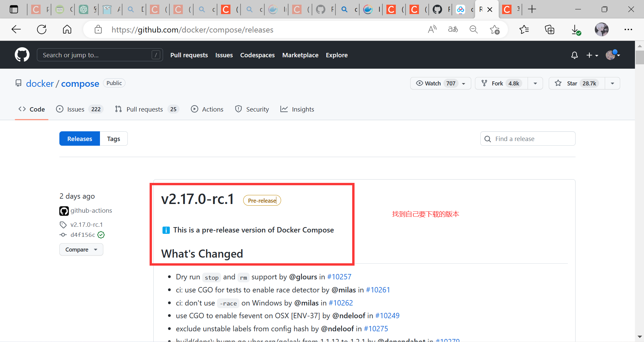Click the scrollbar down arrow
The width and height of the screenshot is (644, 342).
click(x=640, y=337)
